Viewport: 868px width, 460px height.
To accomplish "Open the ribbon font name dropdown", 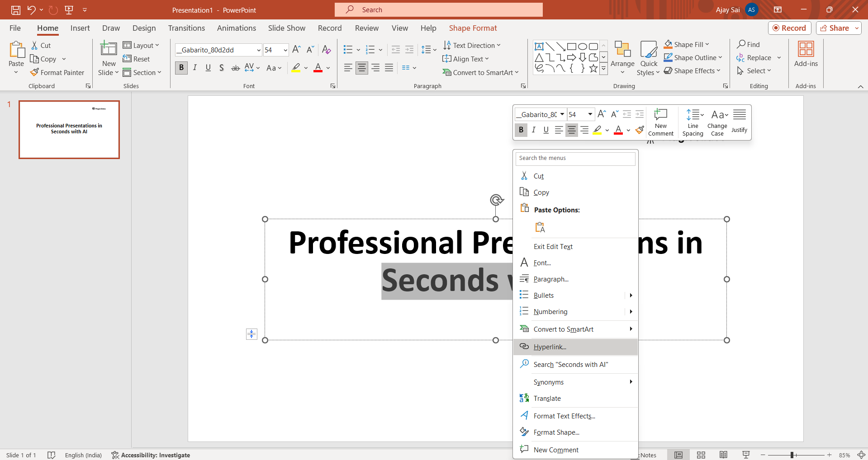I will click(259, 50).
